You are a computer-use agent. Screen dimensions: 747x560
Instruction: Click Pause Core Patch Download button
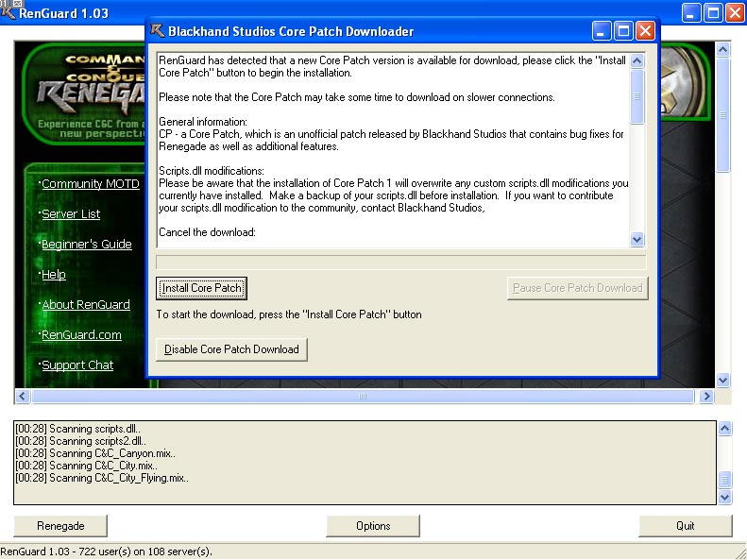click(x=577, y=288)
